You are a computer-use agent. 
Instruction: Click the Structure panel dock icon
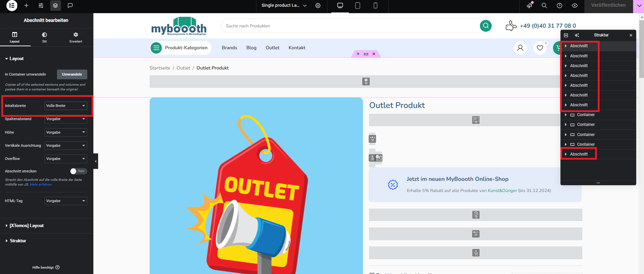566,35
